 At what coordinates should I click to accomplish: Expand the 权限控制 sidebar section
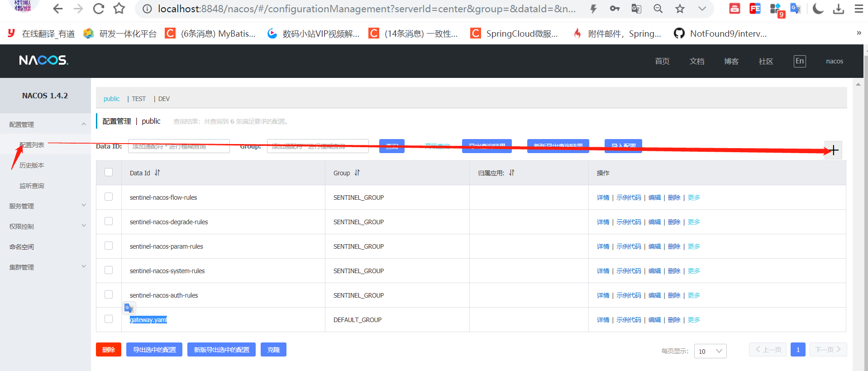coord(45,226)
